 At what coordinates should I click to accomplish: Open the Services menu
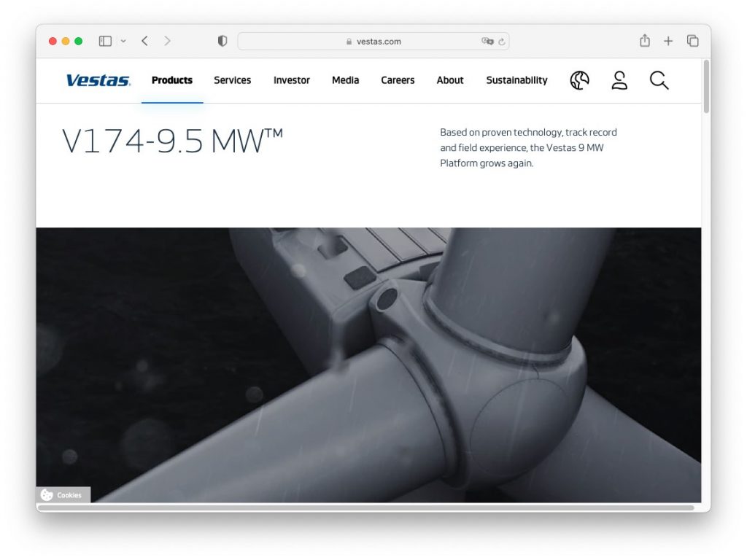232,80
